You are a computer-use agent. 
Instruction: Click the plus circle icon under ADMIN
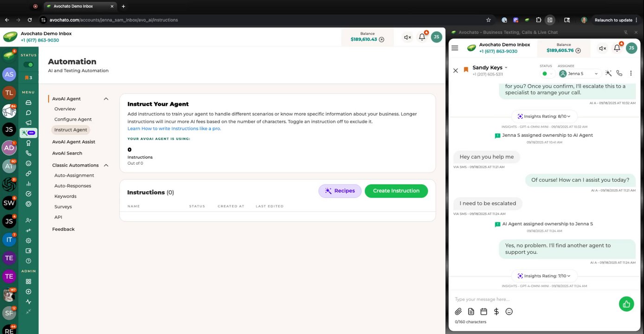28,292
